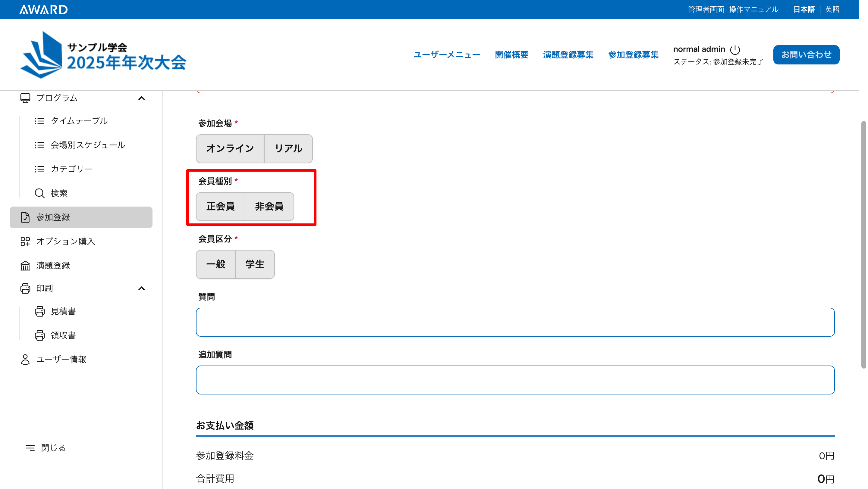Open カテゴリー in sidebar
868x489 pixels.
(72, 169)
